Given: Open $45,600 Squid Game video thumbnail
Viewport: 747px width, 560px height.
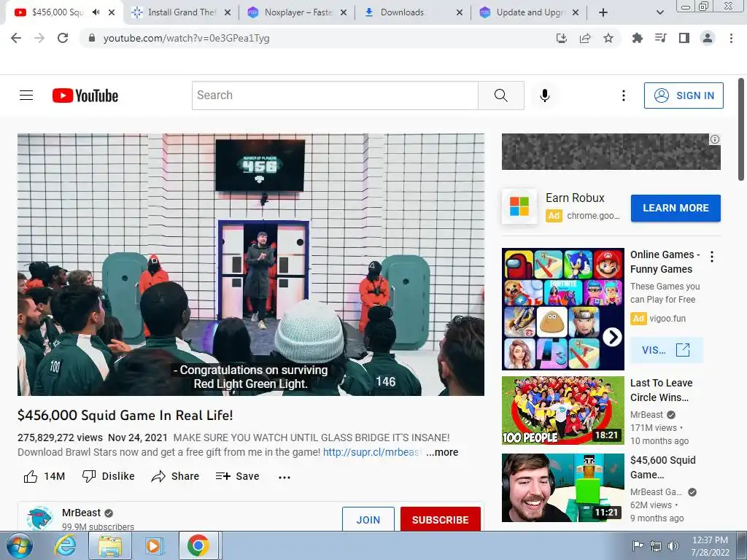Looking at the screenshot, I should 562,487.
